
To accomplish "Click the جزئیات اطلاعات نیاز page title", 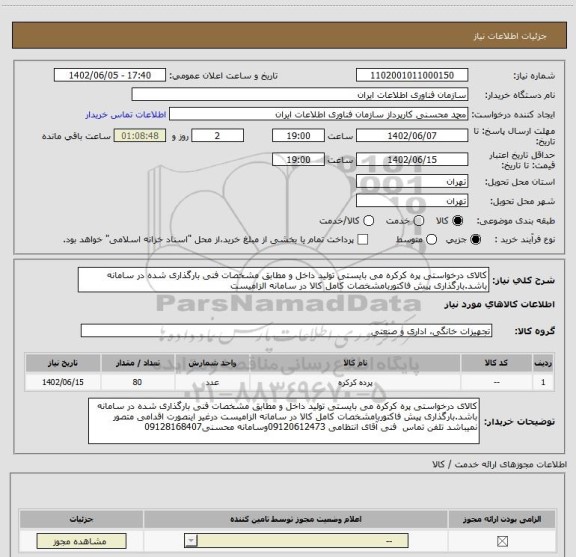I will point(510,36).
